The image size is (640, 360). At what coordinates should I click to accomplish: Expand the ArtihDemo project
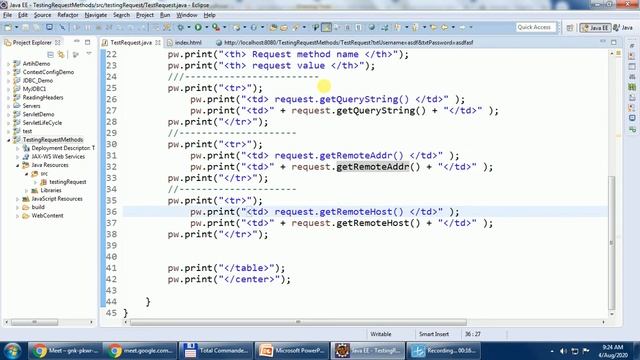coord(9,64)
